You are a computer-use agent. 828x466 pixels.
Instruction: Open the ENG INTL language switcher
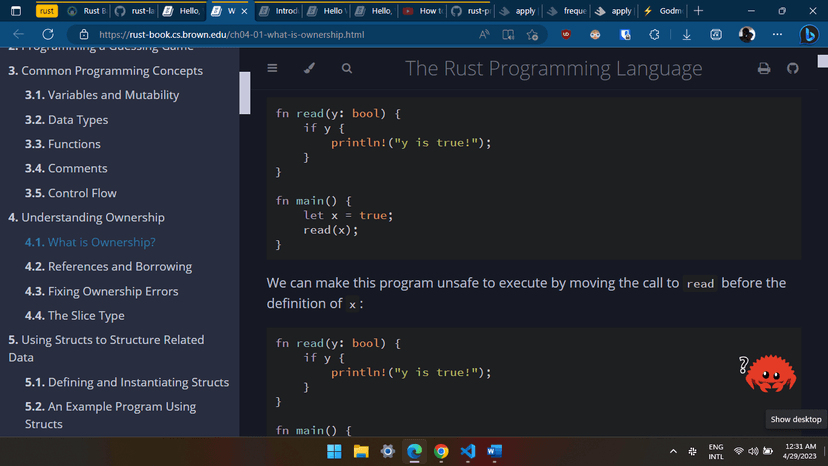(715, 452)
